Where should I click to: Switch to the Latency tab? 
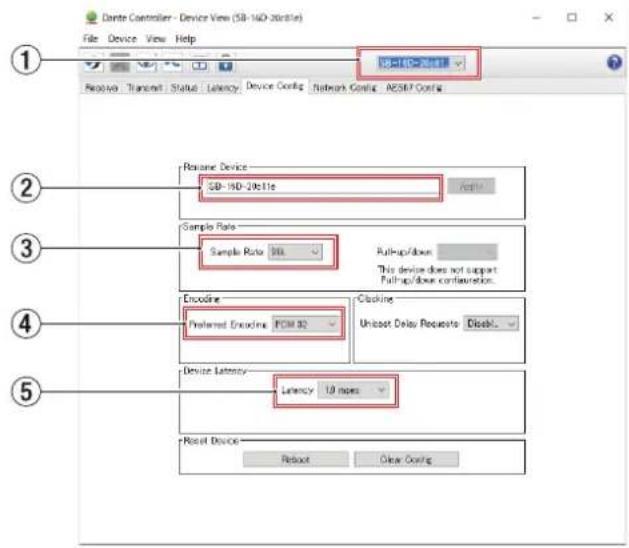223,88
